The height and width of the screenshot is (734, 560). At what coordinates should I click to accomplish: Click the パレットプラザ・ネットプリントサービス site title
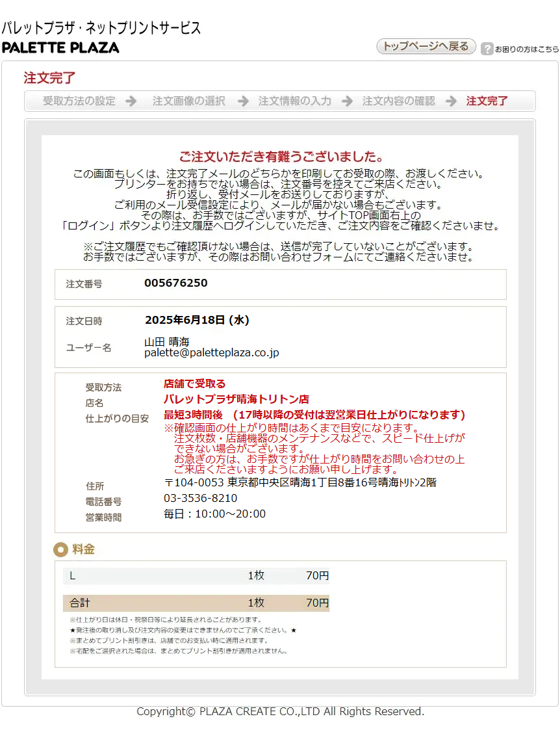[101, 28]
